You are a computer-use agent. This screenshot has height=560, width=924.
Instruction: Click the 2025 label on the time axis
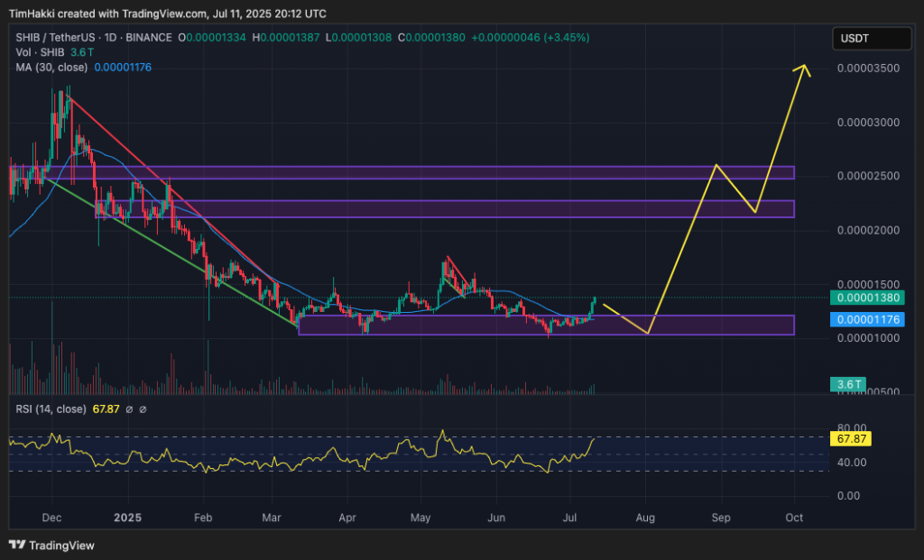point(128,519)
